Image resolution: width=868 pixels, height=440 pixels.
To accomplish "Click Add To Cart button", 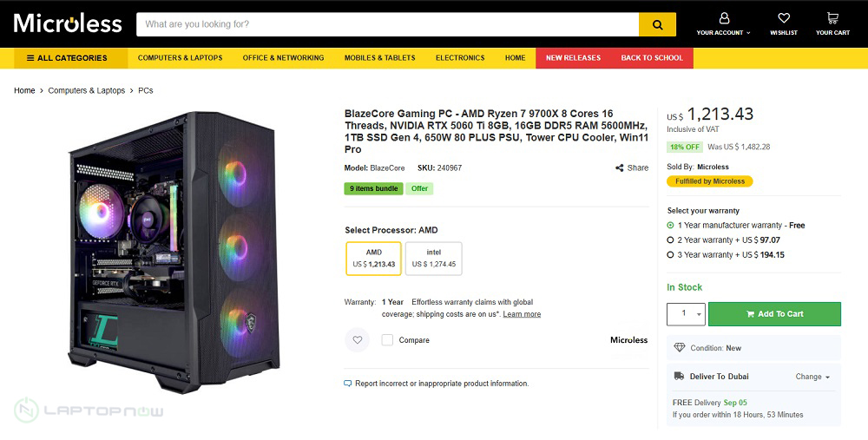I will click(774, 314).
